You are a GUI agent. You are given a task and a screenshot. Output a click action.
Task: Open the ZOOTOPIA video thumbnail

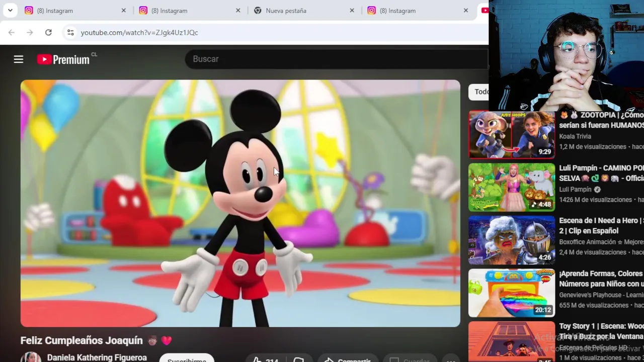pos(512,134)
